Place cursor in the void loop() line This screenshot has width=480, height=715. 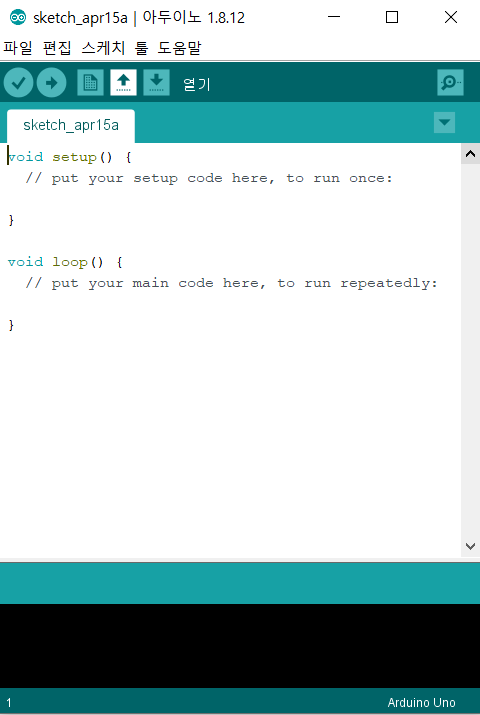point(65,262)
